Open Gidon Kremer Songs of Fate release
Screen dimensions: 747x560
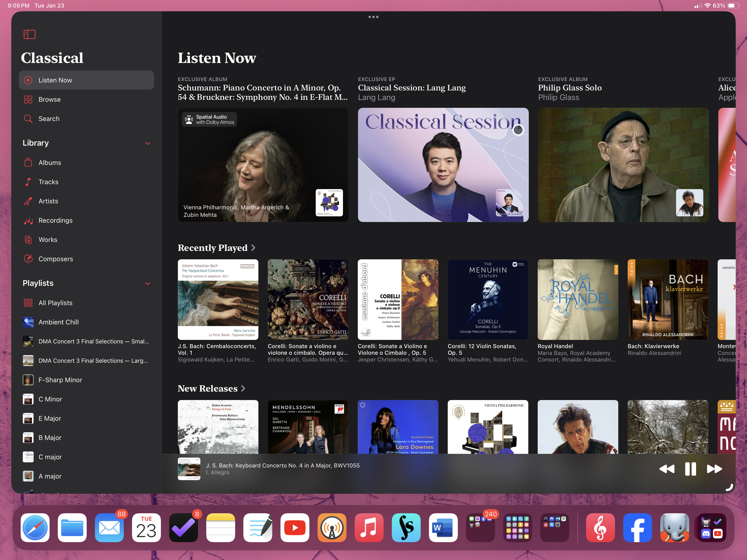coord(218,427)
